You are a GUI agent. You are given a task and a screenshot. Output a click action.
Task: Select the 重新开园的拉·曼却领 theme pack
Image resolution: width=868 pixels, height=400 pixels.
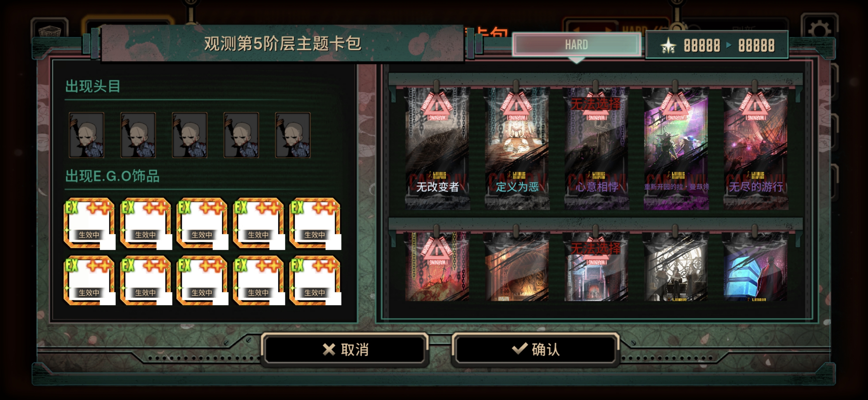676,148
